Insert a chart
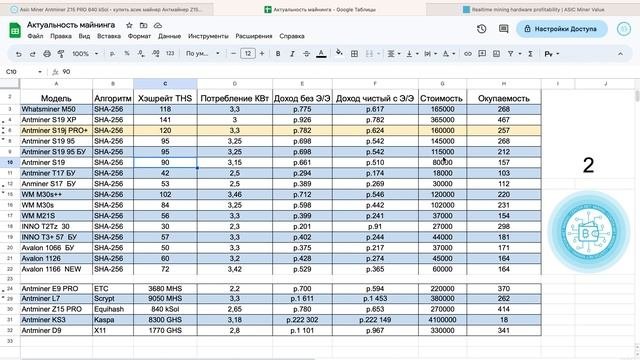This screenshot has width=640, height=360. (x=496, y=53)
